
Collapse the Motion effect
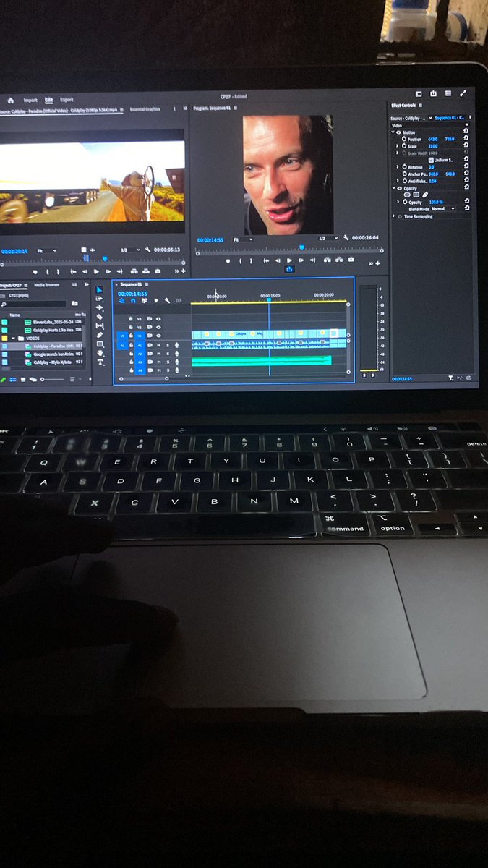click(393, 132)
